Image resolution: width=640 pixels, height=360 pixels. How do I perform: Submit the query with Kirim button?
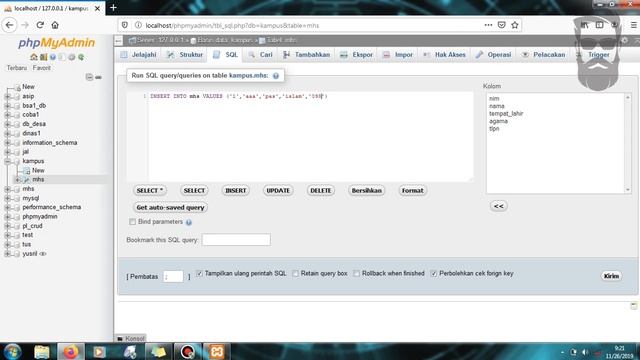coord(611,276)
